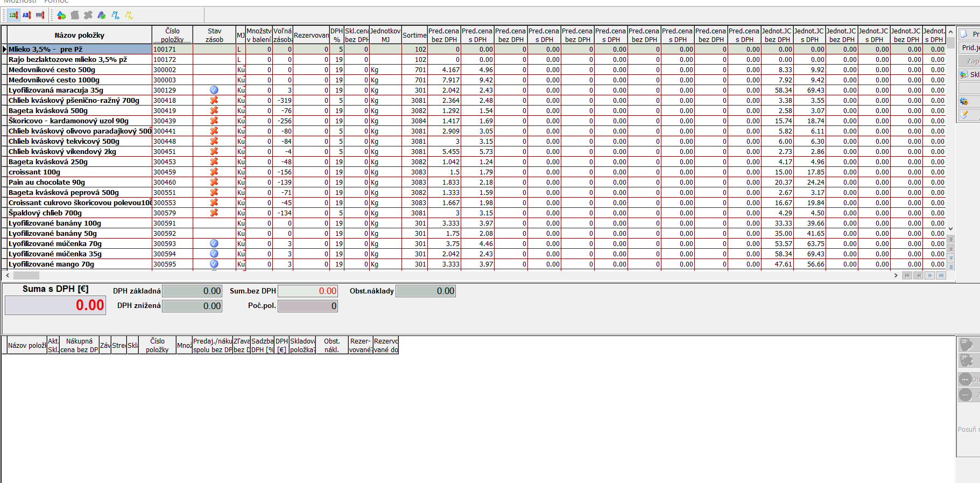Click the sort-by-number (123) toolbar icon

pos(13,15)
